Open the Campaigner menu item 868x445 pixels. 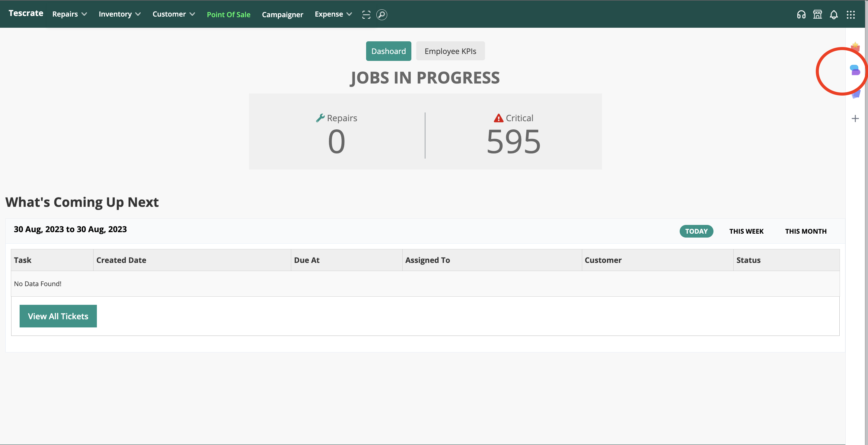coord(282,14)
